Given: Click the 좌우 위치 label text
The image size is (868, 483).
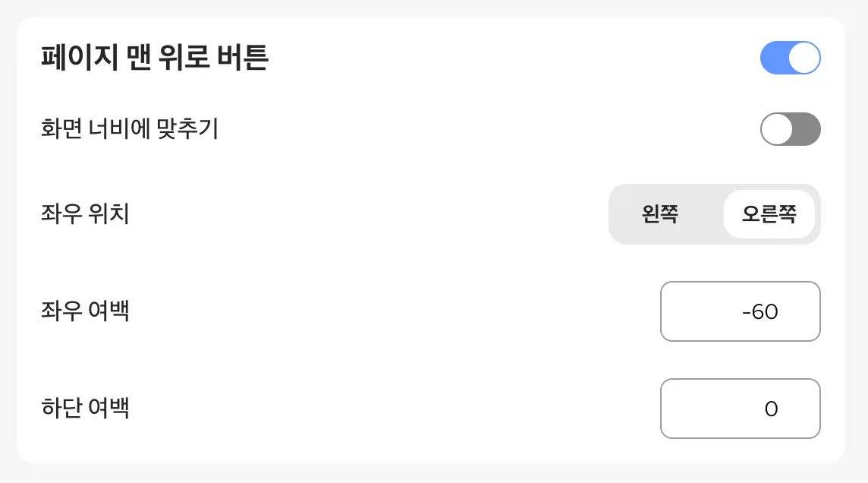Looking at the screenshot, I should click(x=85, y=214).
